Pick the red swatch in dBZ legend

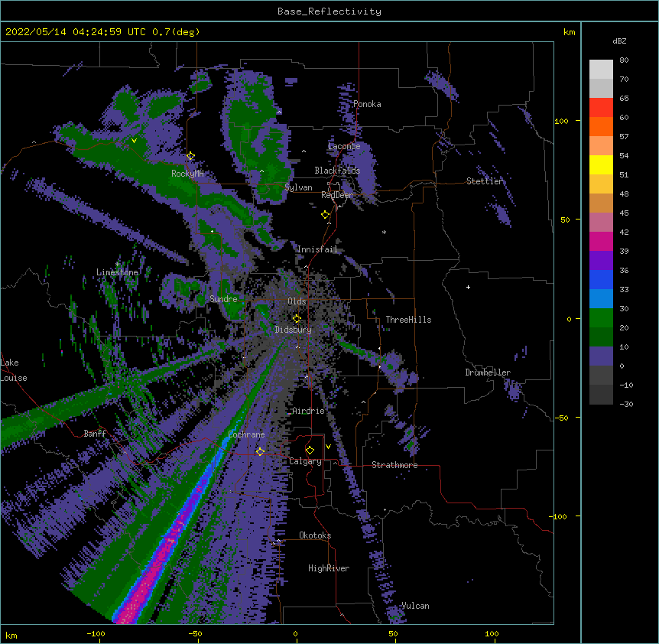click(x=601, y=108)
